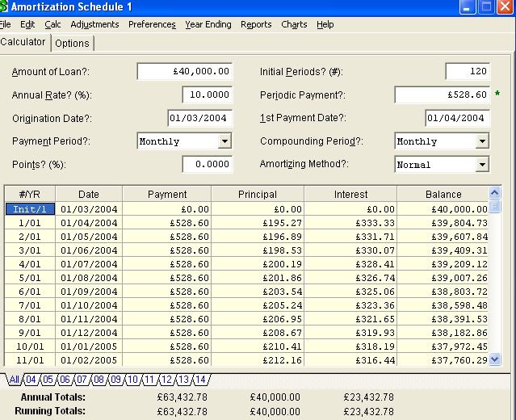
Task: Select row 6/01 in the schedule
Action: click(x=30, y=292)
